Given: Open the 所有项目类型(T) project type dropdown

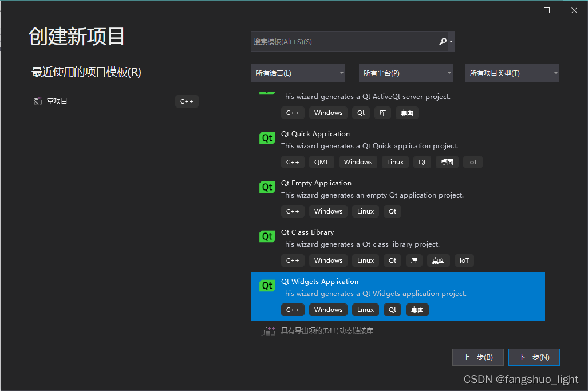Looking at the screenshot, I should pos(512,73).
